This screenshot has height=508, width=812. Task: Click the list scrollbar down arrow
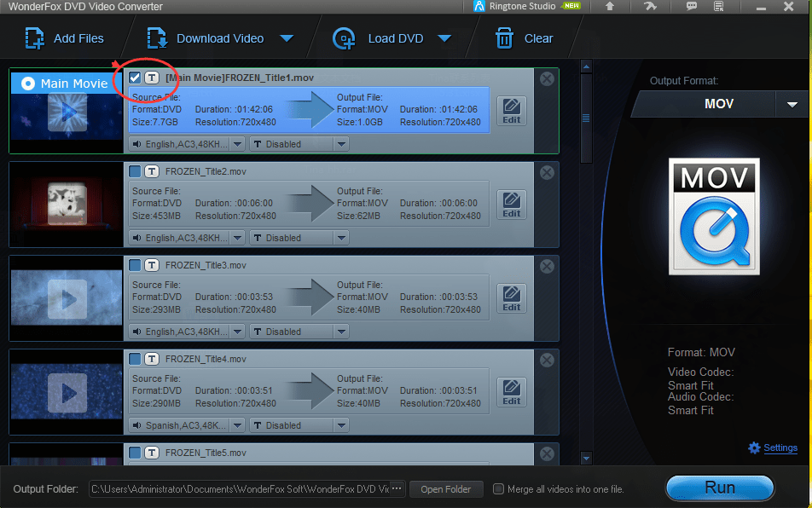[586, 458]
